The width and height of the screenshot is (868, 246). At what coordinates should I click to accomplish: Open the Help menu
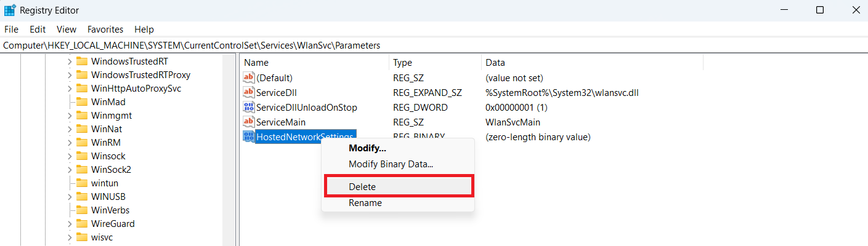144,29
